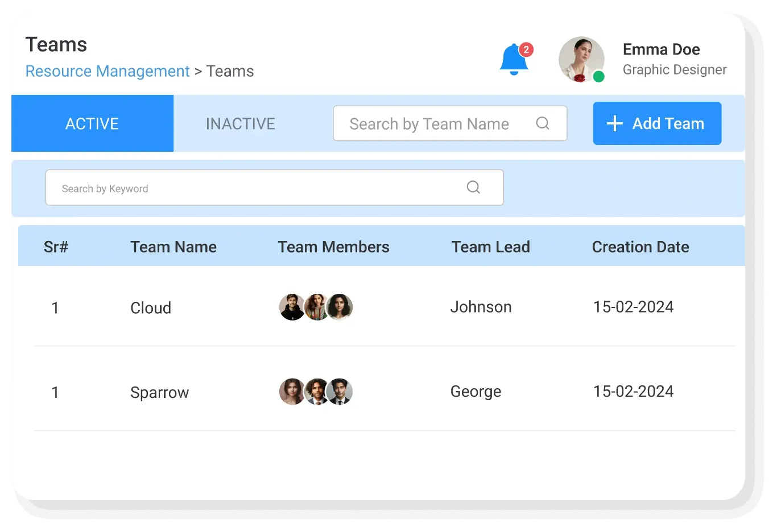Select the Cloud team name
The width and height of the screenshot is (777, 532).
coord(151,308)
